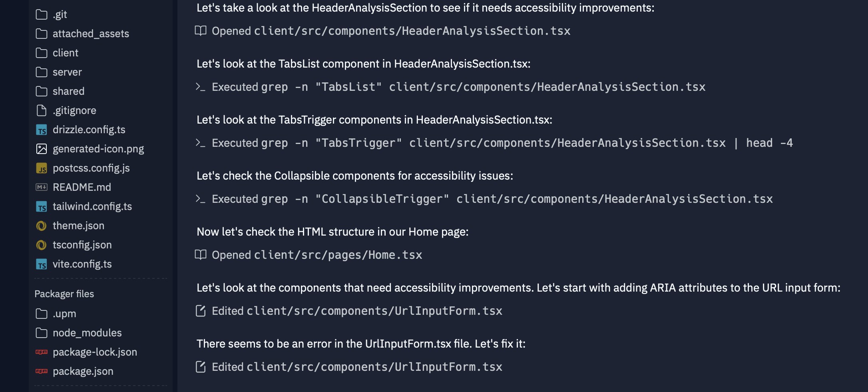The image size is (868, 392).
Task: Open the Opened HeaderAnalysisSection.tsx link
Action: coord(382,31)
